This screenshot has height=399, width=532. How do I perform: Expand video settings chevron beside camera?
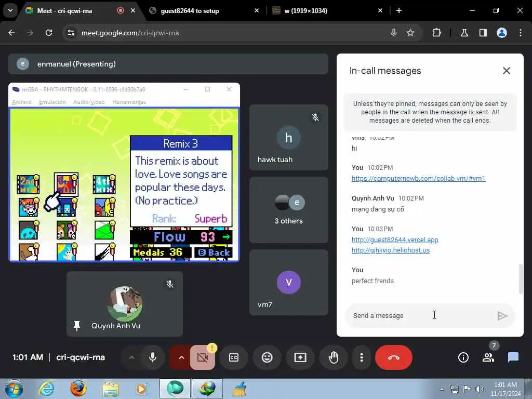click(181, 357)
